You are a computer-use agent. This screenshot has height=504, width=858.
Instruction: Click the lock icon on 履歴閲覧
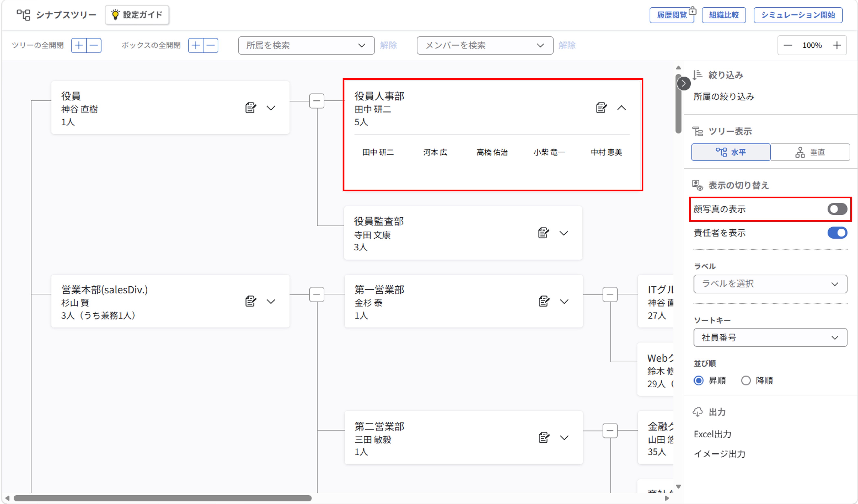(x=692, y=11)
